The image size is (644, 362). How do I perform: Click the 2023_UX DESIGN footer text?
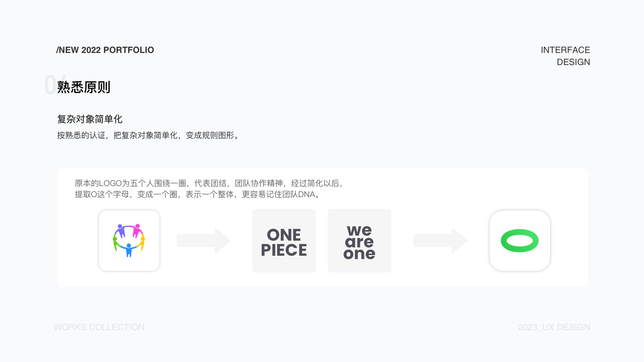pos(554,327)
